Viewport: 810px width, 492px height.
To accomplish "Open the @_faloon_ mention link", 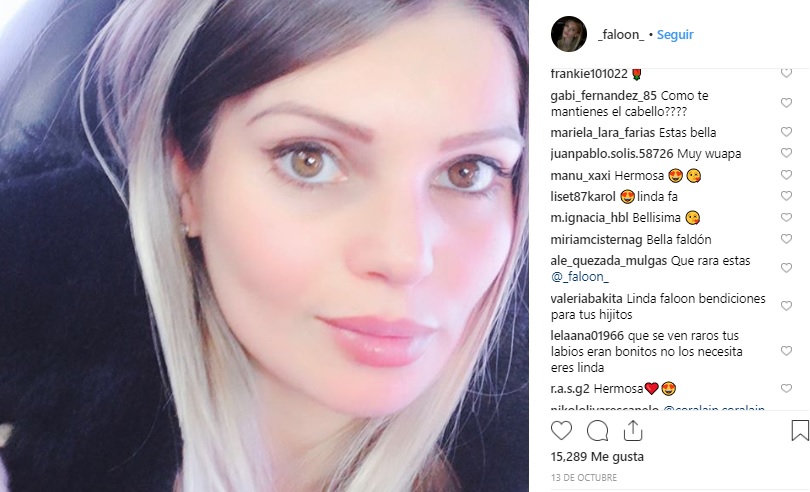I will (580, 276).
